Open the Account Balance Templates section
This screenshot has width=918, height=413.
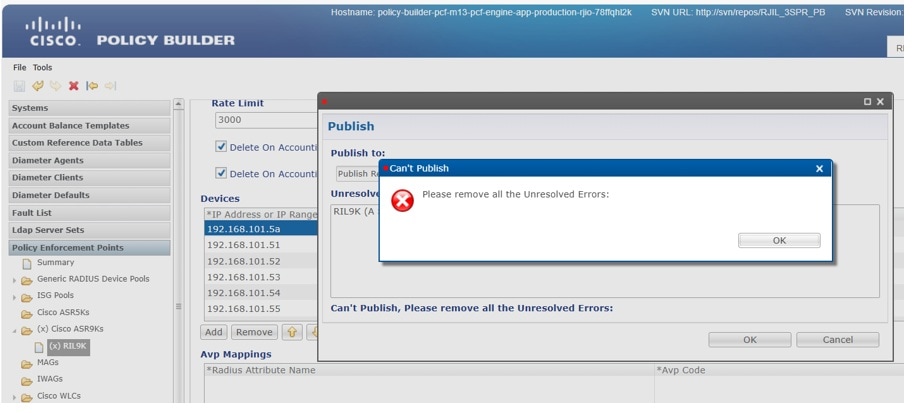90,125
